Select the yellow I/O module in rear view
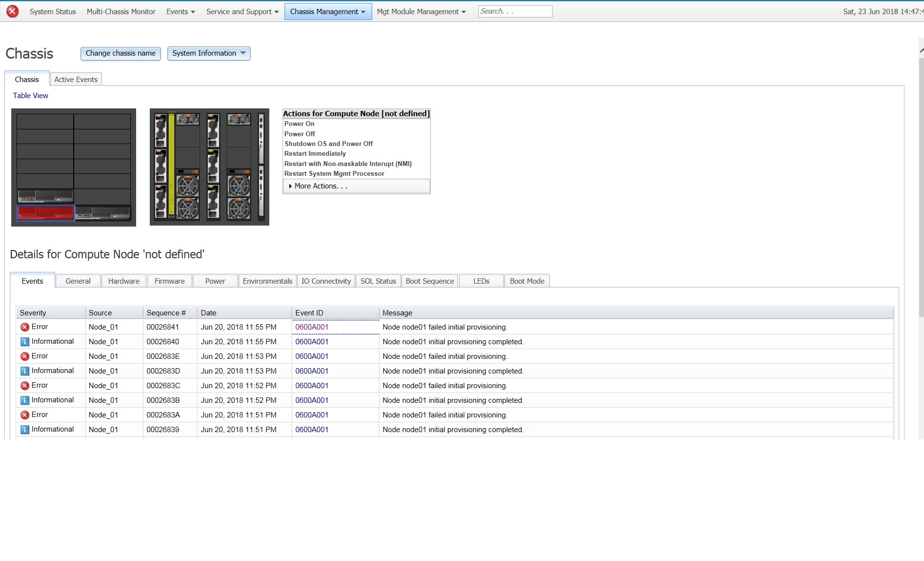 171,164
